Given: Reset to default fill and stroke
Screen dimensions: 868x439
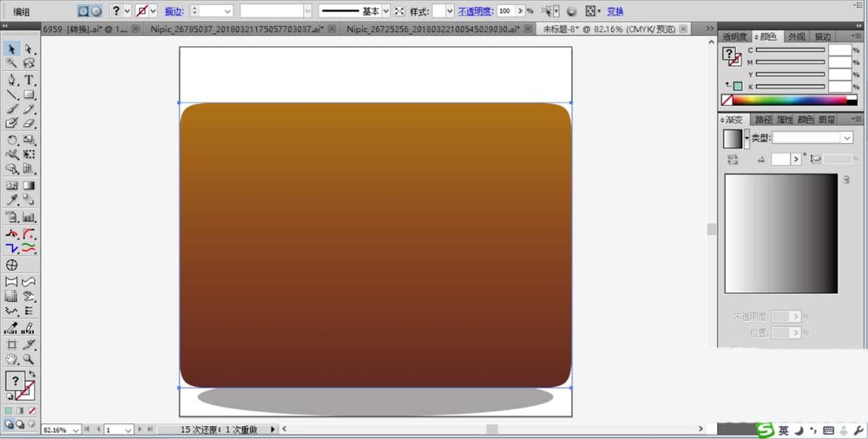Looking at the screenshot, I should pos(10,397).
